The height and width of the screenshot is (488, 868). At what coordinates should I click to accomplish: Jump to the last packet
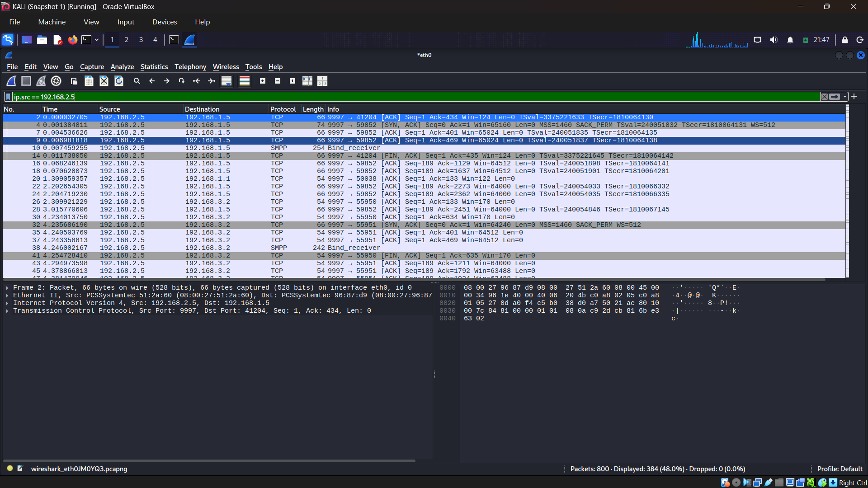(x=212, y=81)
